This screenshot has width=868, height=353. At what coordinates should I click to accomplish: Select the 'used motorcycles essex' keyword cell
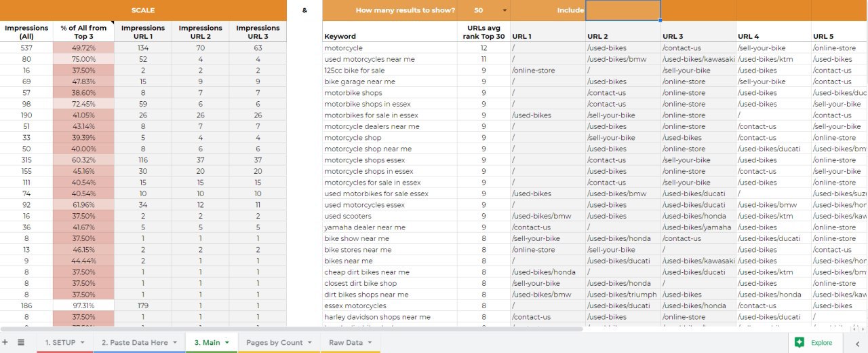click(390, 205)
